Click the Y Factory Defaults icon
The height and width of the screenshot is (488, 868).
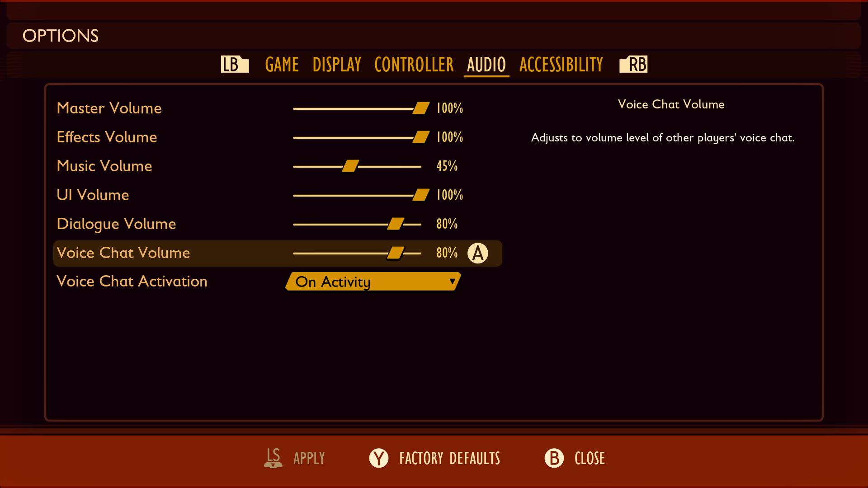[378, 458]
